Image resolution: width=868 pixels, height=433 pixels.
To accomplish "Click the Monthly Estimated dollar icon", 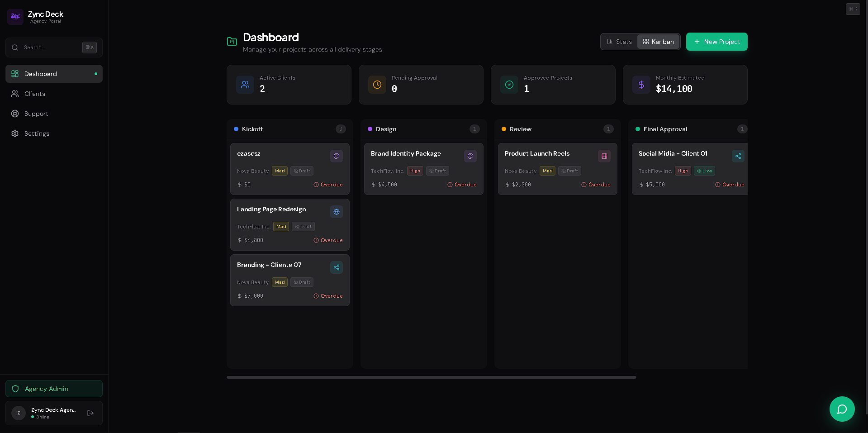I will coord(641,85).
